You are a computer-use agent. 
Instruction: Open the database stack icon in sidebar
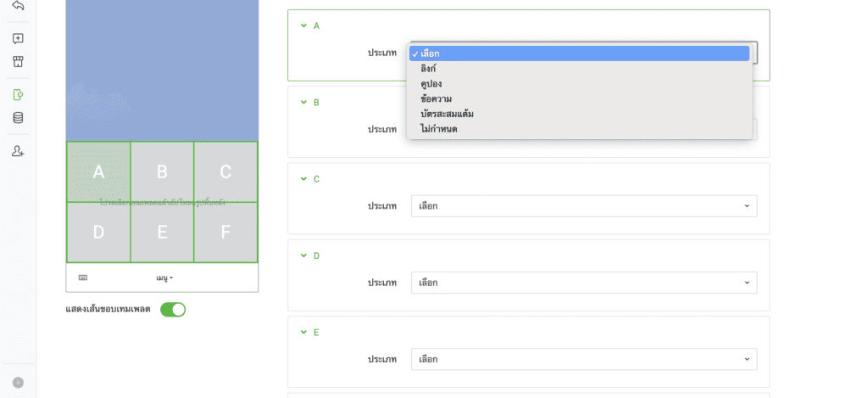(x=18, y=118)
